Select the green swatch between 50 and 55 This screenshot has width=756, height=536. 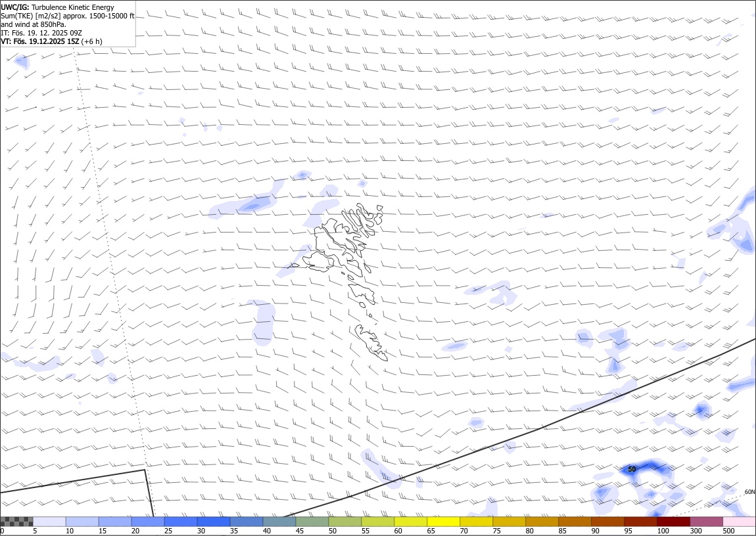(344, 522)
